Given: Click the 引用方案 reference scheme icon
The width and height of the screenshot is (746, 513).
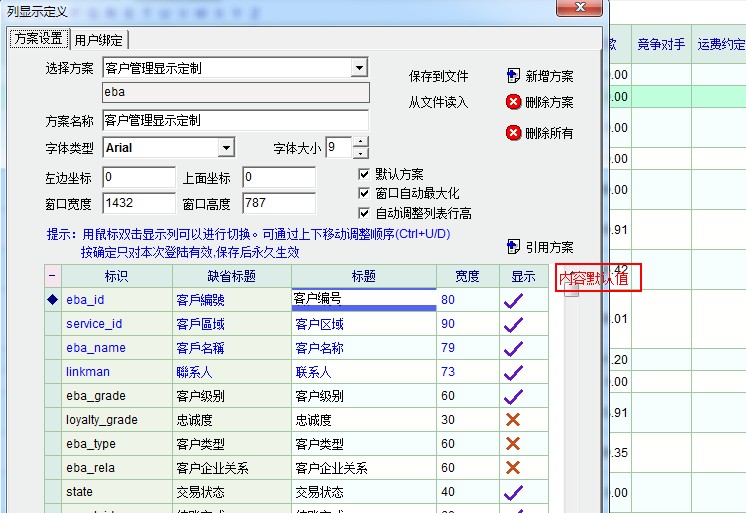Looking at the screenshot, I should point(514,246).
